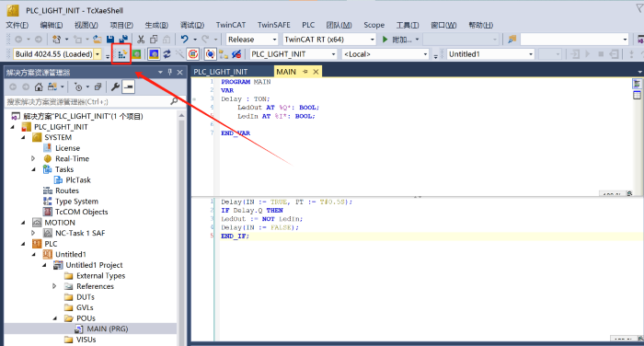Click the Properties wrench icon
644x346 pixels.
(115, 86)
